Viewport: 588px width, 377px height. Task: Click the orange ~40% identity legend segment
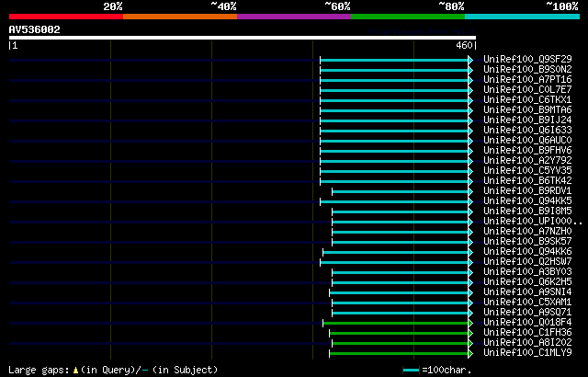point(180,17)
